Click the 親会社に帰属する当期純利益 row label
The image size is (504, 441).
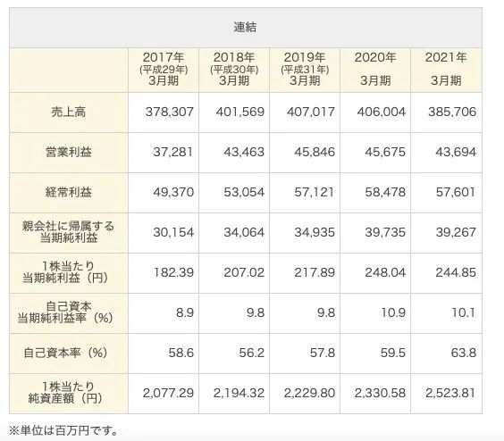pos(69,233)
